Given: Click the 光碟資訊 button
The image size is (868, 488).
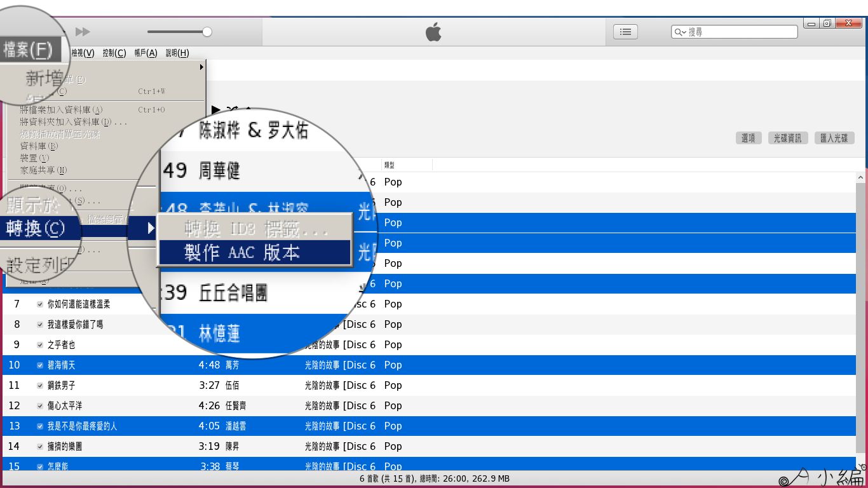Looking at the screenshot, I should tap(787, 138).
